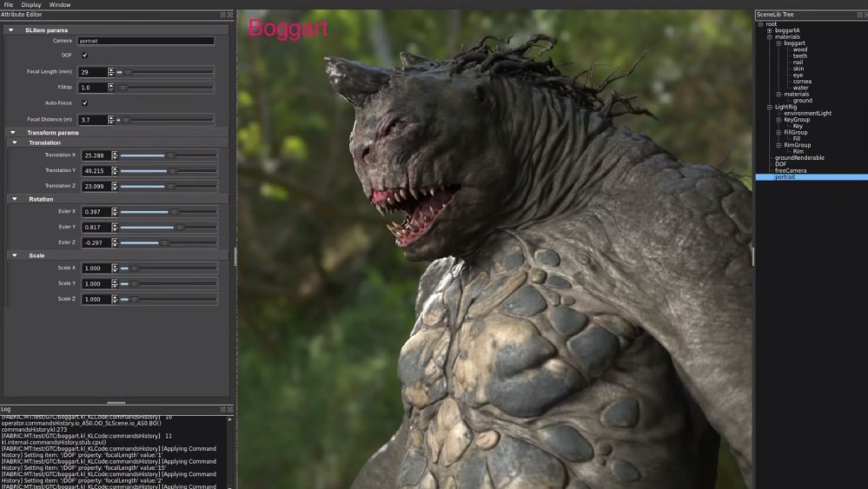Close the Attribute Editor panel
The height and width of the screenshot is (489, 868).
230,15
